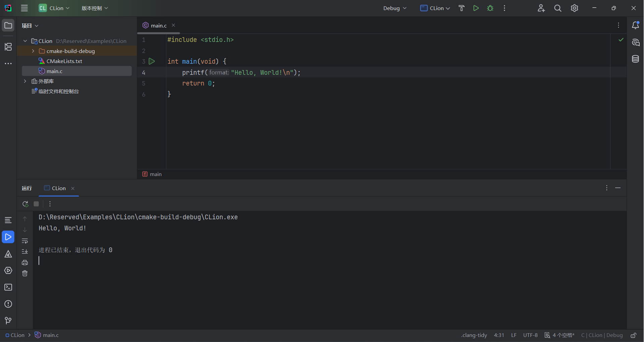This screenshot has height=342, width=644.
Task: Change UTF-8 file encoding in status bar
Action: [530, 335]
